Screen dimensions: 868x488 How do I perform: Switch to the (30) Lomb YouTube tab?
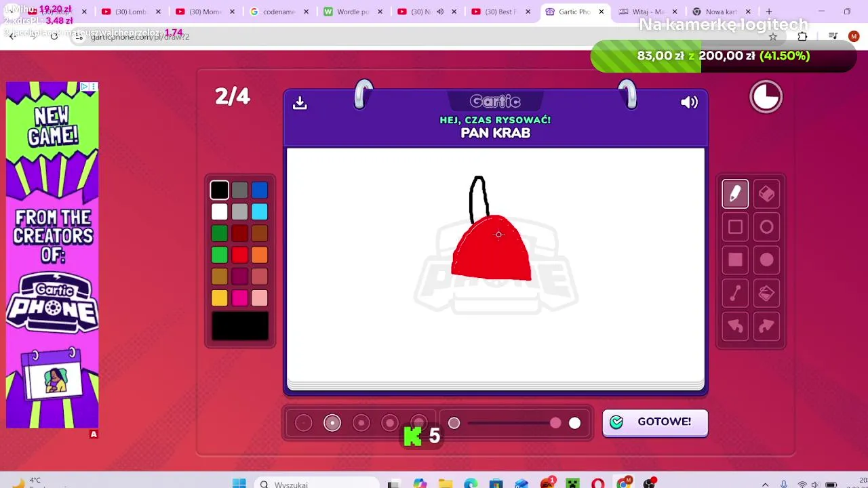coord(132,12)
